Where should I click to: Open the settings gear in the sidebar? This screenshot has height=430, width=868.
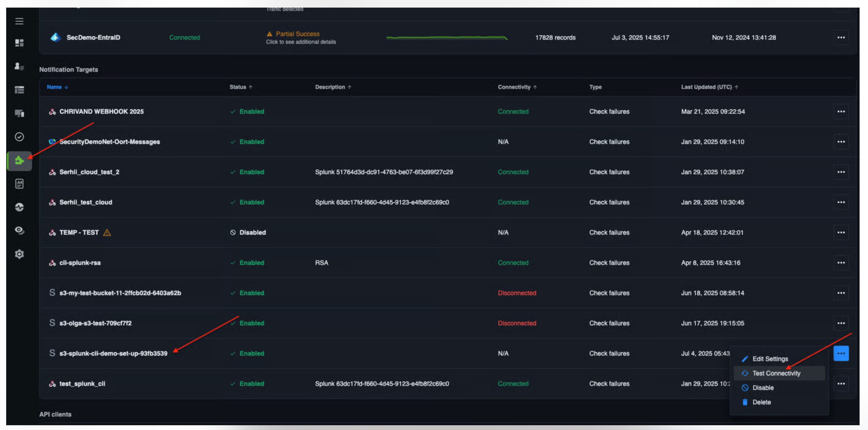pos(19,254)
